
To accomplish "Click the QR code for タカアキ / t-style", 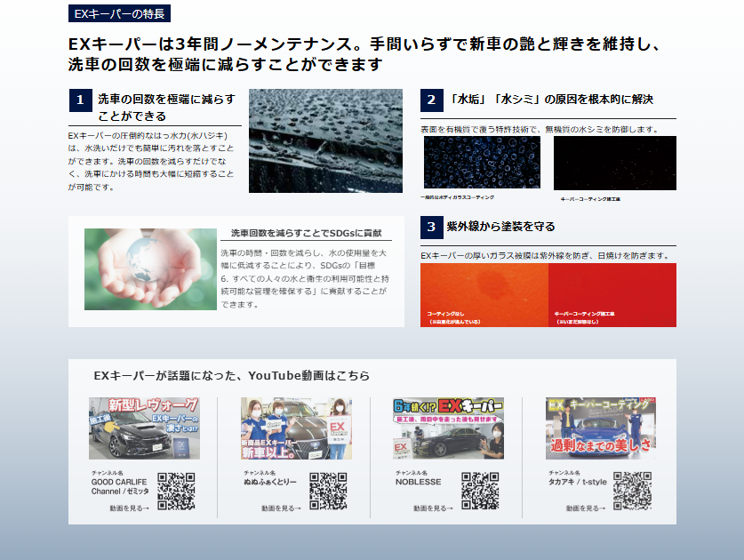I will (x=632, y=492).
